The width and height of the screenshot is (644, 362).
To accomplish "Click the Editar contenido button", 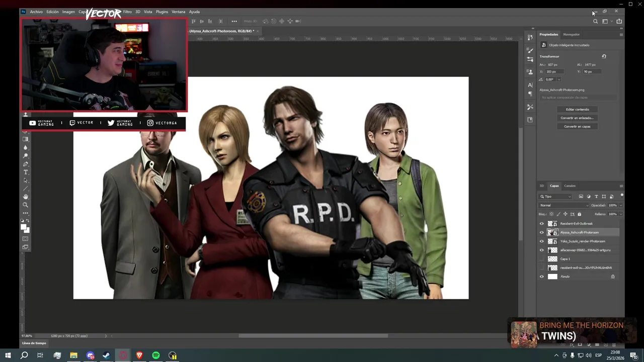I will point(577,109).
